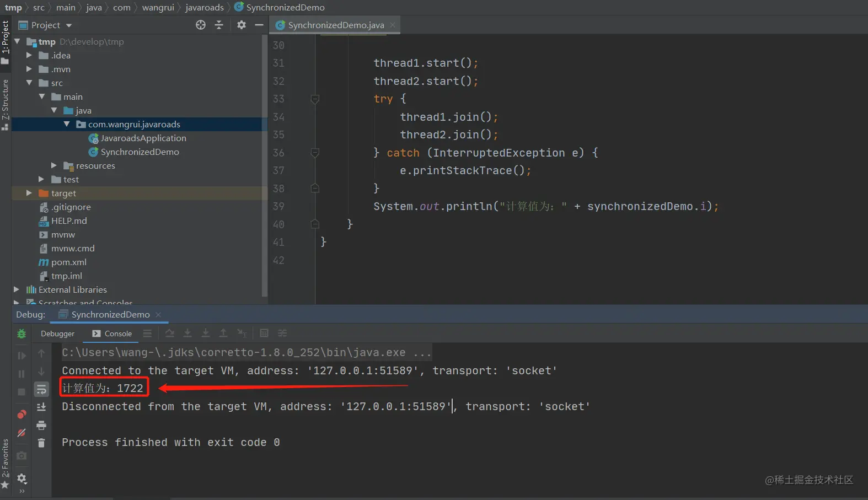Screen dimensions: 868x500
Task: Click the Project panel vertical scrollbar
Action: [x=265, y=165]
